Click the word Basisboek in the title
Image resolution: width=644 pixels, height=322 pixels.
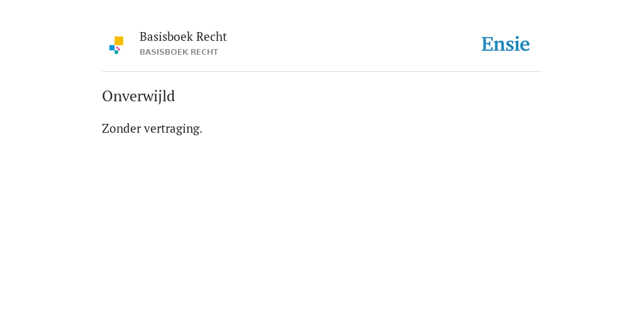[166, 36]
